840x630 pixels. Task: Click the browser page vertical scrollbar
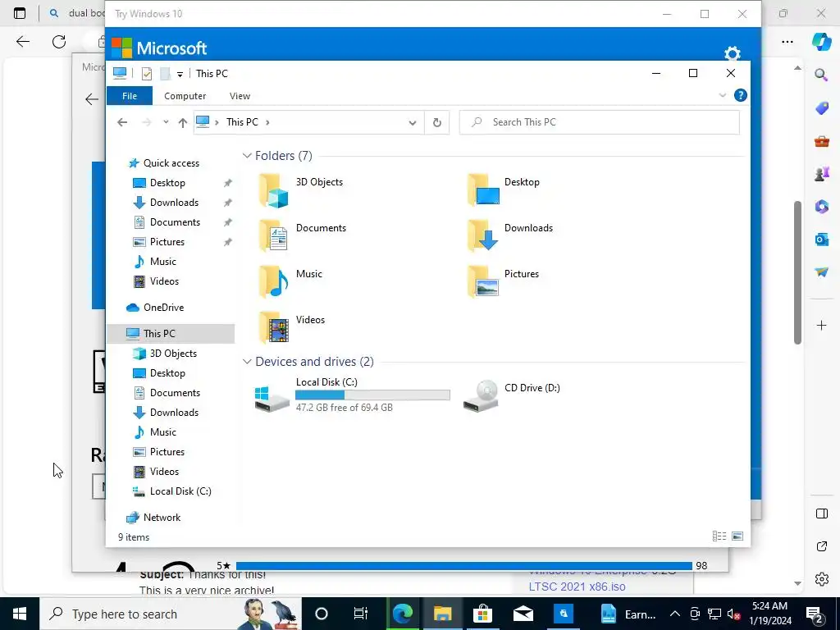coord(797,272)
